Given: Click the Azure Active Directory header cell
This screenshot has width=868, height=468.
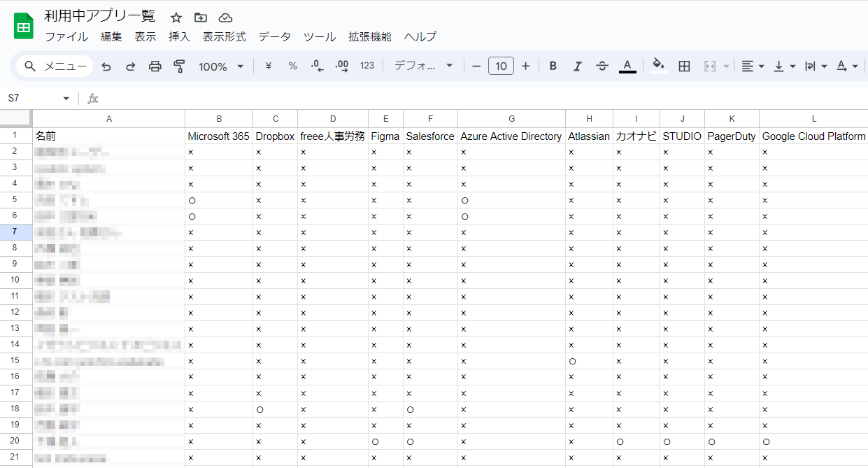Looking at the screenshot, I should (x=511, y=136).
